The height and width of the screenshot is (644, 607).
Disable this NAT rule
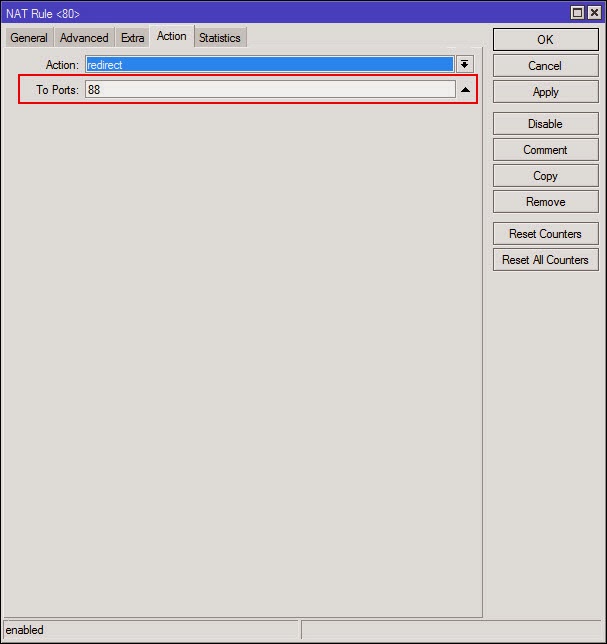(545, 124)
